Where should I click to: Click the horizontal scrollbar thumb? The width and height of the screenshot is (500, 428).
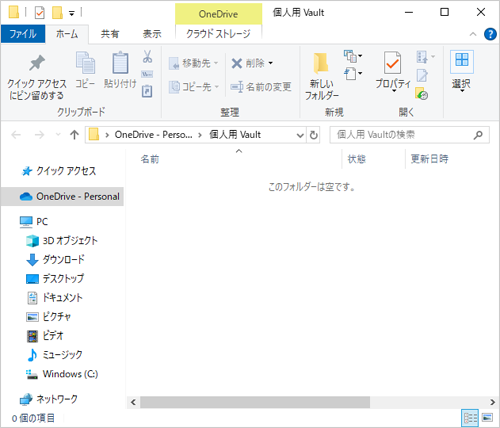click(x=255, y=402)
